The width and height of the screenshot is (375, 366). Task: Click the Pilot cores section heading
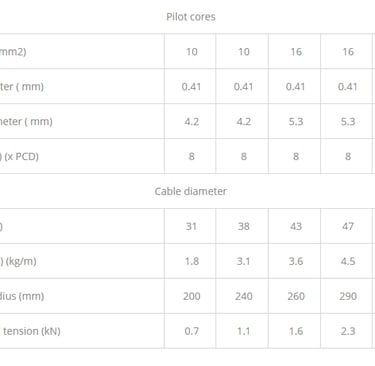point(191,17)
